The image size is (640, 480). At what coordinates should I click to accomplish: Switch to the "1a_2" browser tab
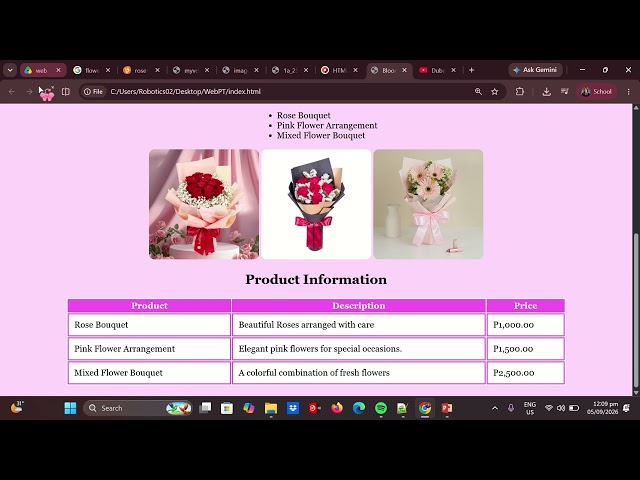click(x=290, y=70)
